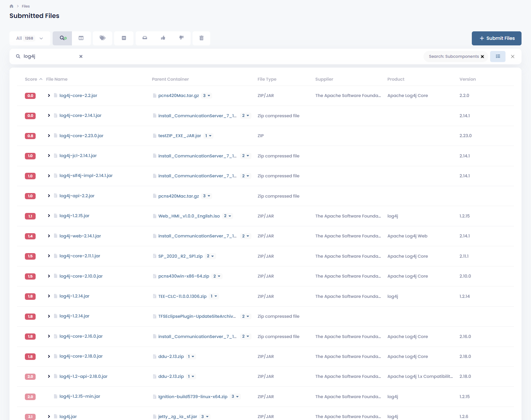Open the log4j-1.2-api-2.18.0.jar file link

click(83, 377)
